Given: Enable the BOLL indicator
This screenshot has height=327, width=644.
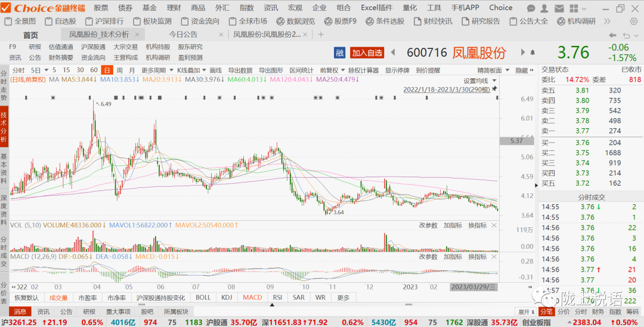Looking at the screenshot, I should (203, 297).
